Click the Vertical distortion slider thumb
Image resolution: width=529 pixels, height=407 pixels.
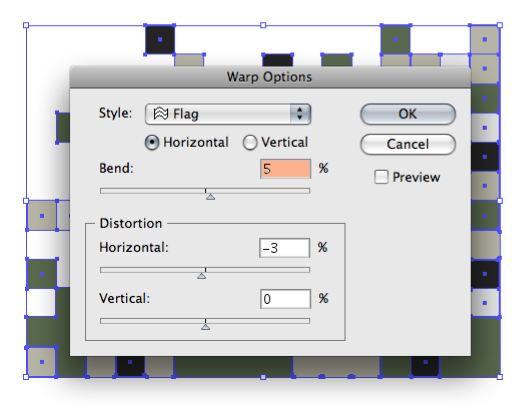[x=205, y=327]
